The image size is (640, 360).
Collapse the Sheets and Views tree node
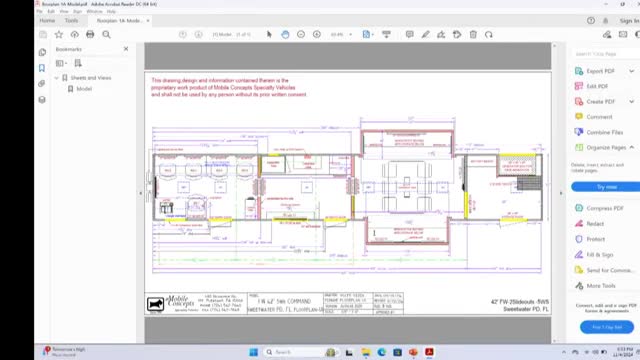(57, 78)
